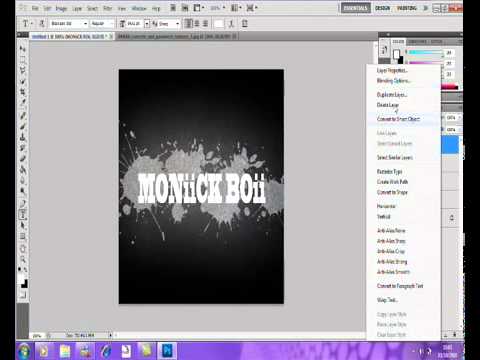The height and width of the screenshot is (360, 480).
Task: Select the Path Selection tool
Action: point(22,225)
